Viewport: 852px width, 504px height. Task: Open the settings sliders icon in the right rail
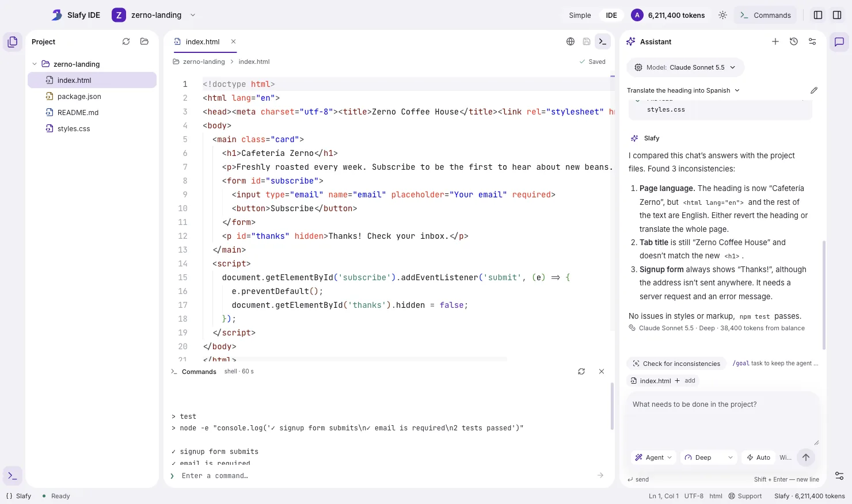[x=839, y=476]
